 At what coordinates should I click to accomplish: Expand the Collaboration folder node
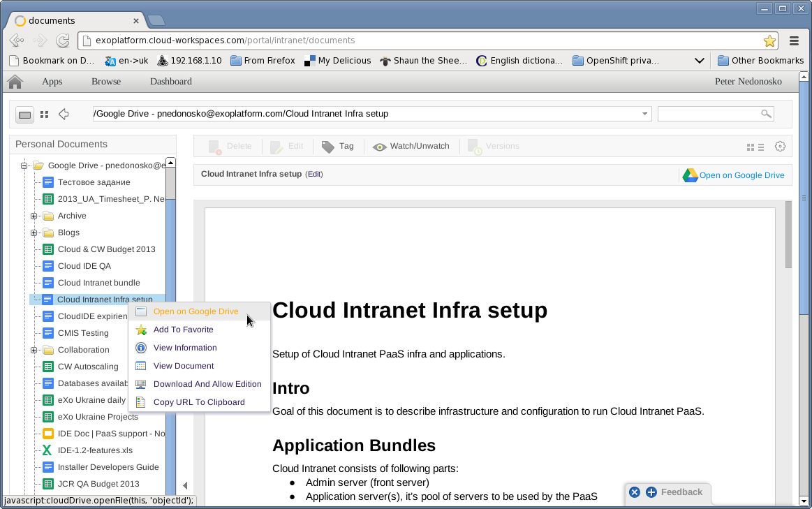(x=34, y=350)
